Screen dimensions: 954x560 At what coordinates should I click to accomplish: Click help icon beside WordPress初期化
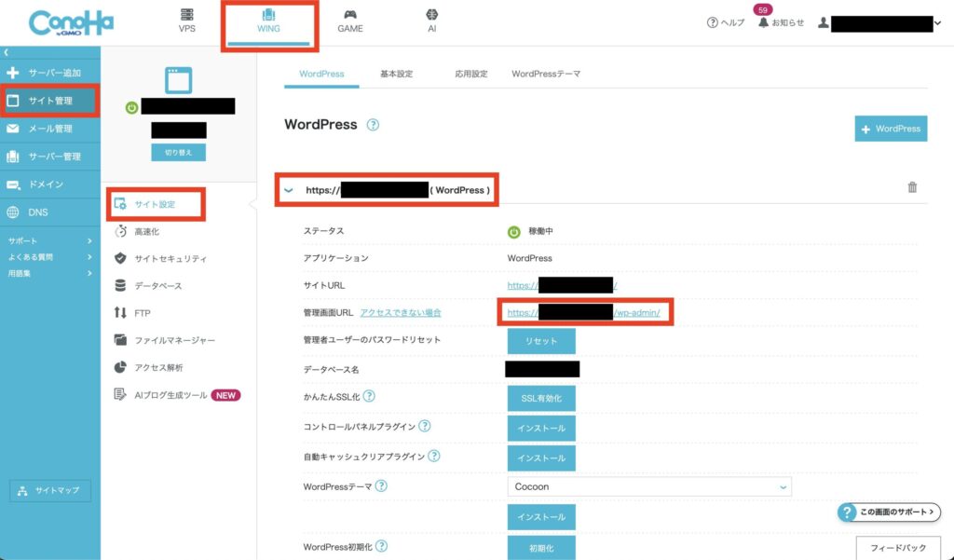pyautogui.click(x=381, y=546)
